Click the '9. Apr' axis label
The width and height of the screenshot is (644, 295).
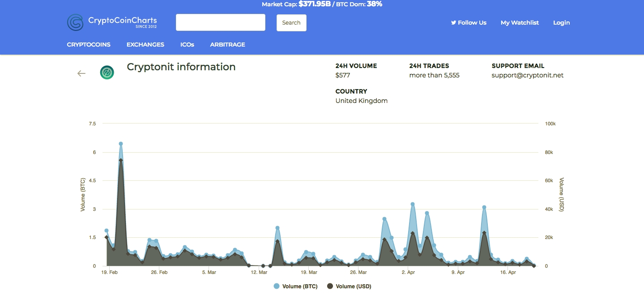(458, 272)
